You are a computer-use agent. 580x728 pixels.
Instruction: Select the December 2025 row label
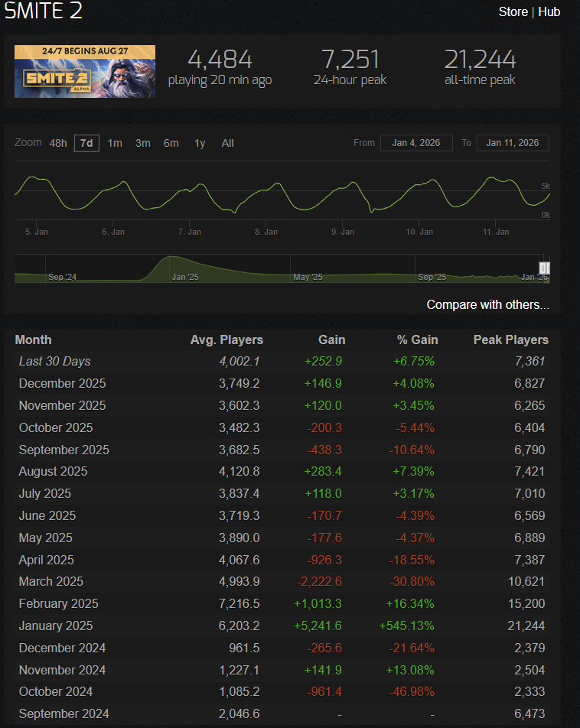[x=62, y=384]
